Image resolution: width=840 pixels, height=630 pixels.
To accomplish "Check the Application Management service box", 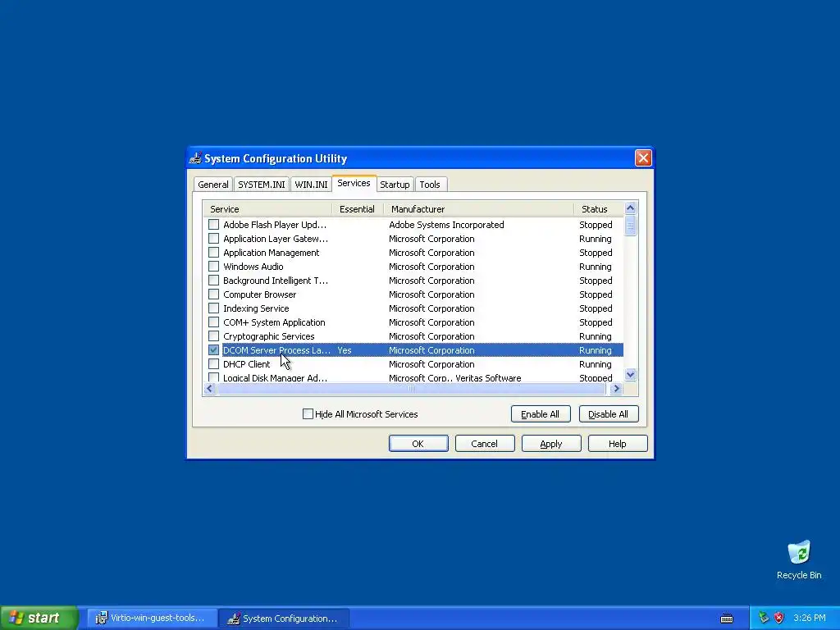I will [x=214, y=253].
